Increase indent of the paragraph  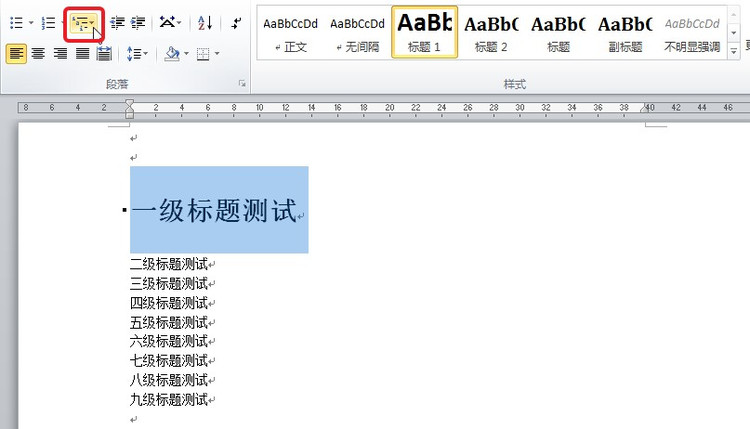138,22
